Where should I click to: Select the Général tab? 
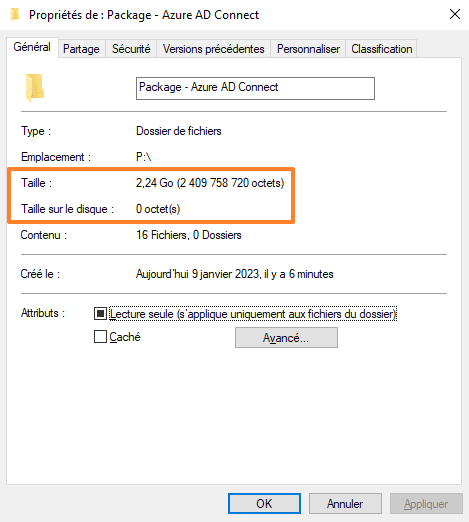pos(32,47)
